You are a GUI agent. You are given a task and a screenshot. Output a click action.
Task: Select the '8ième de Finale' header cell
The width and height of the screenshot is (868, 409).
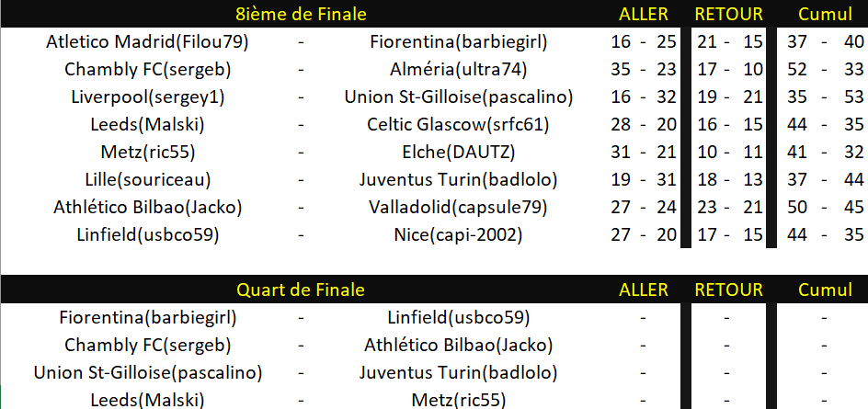(301, 14)
